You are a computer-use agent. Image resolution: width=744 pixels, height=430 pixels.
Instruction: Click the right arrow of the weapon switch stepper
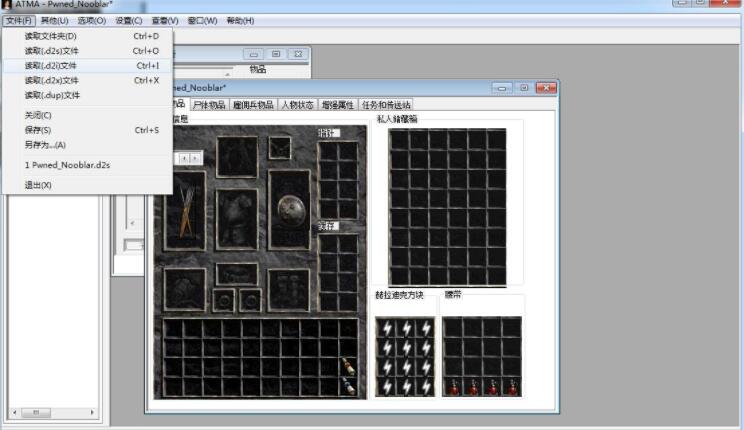(x=195, y=158)
